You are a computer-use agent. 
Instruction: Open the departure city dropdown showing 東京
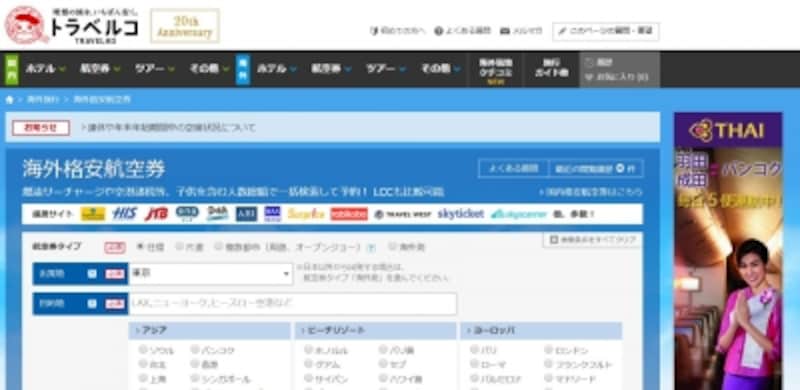tap(211, 274)
